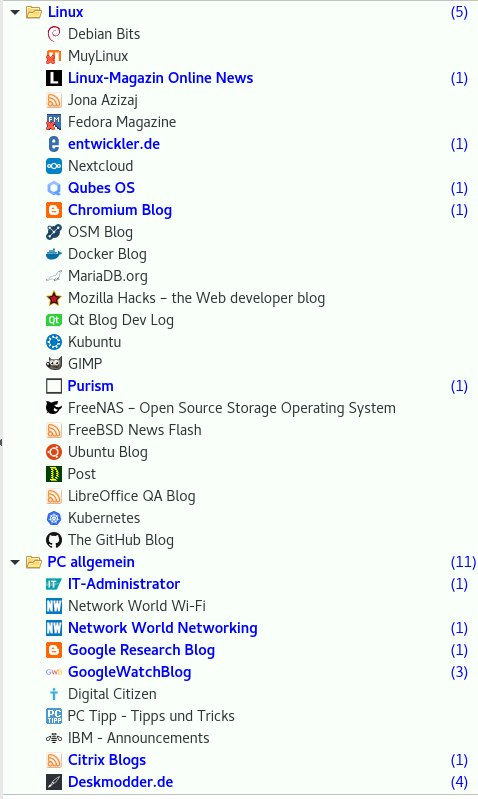Select the Chromium Blog feed
Viewport: 478px width, 799px height.
click(120, 210)
